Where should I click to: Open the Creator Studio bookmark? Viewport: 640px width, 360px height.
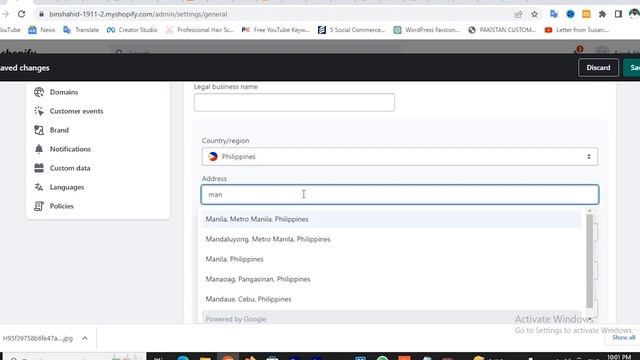132,30
